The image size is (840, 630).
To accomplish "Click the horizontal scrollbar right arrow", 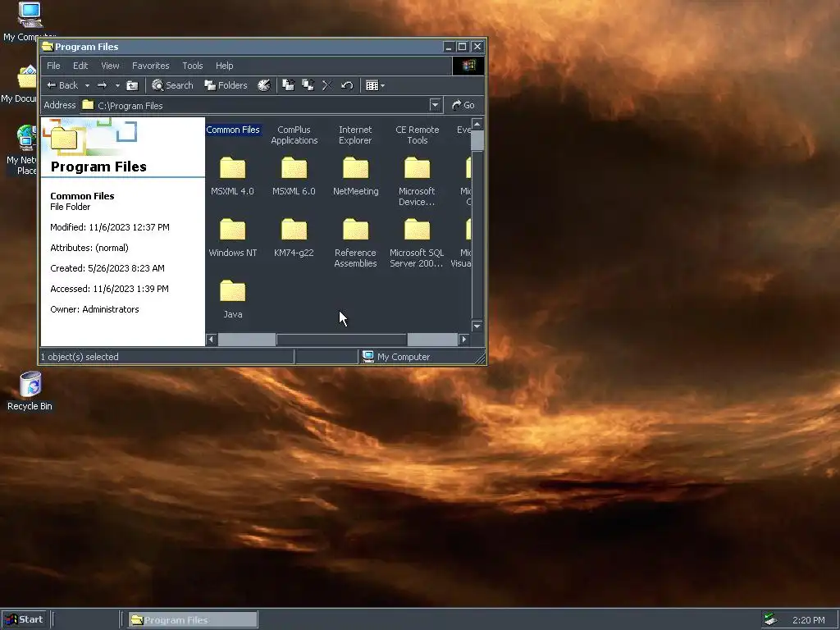I will pyautogui.click(x=464, y=339).
